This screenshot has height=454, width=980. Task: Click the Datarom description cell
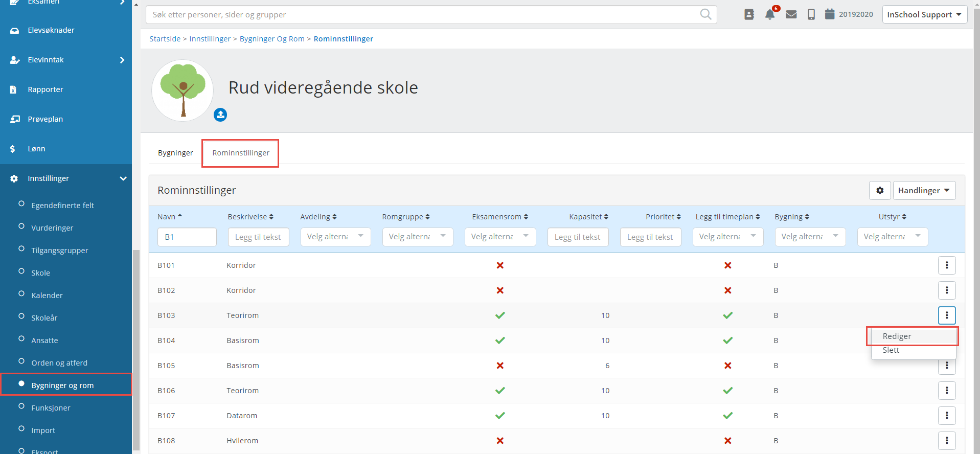pos(242,416)
